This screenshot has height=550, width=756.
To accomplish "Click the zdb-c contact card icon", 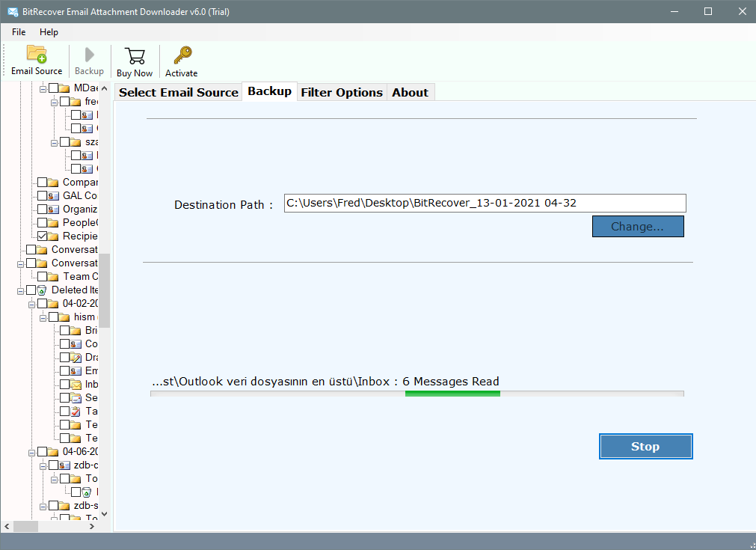I will click(64, 465).
